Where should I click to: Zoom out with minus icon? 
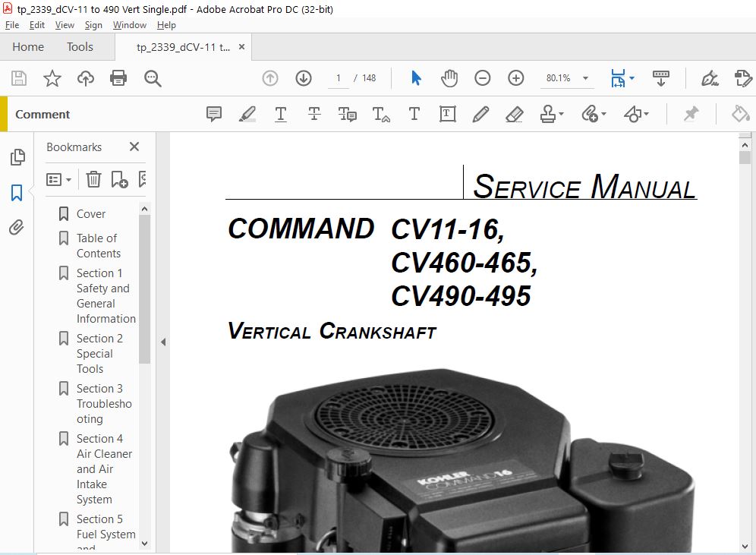(x=482, y=78)
